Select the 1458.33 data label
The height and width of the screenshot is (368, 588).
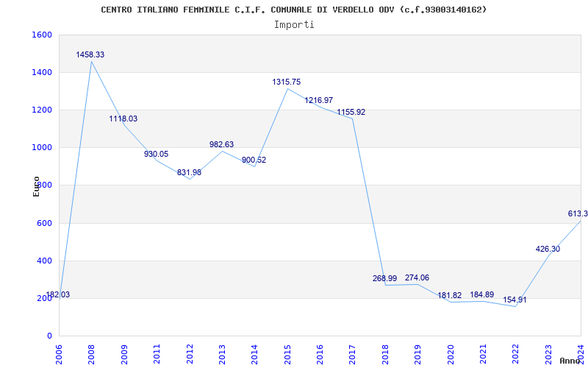(90, 54)
